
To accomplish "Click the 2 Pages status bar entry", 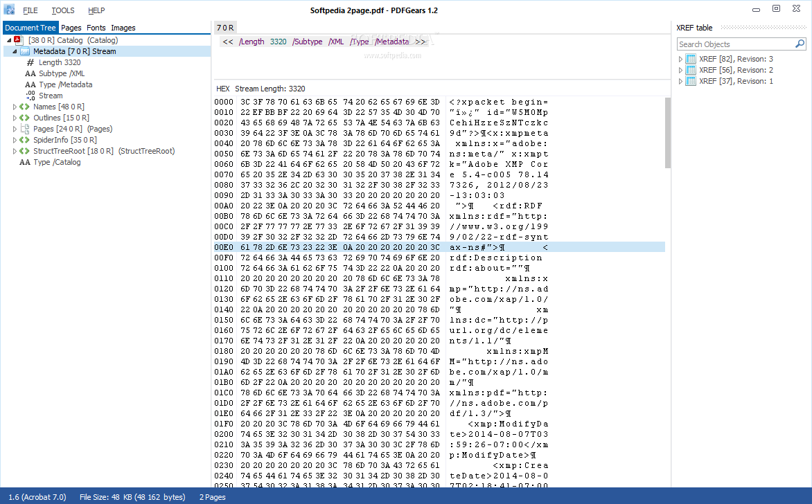I will coord(212,497).
